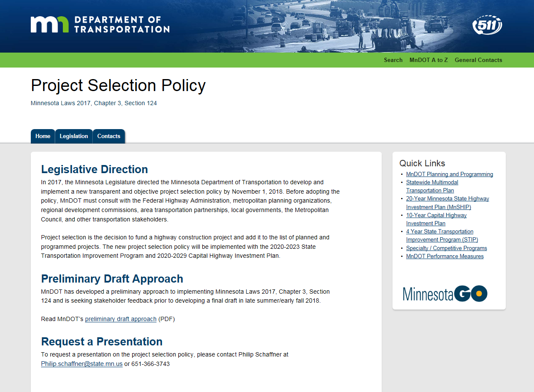The height and width of the screenshot is (392, 534).
Task: Switch to the Contacts tab
Action: coord(109,136)
